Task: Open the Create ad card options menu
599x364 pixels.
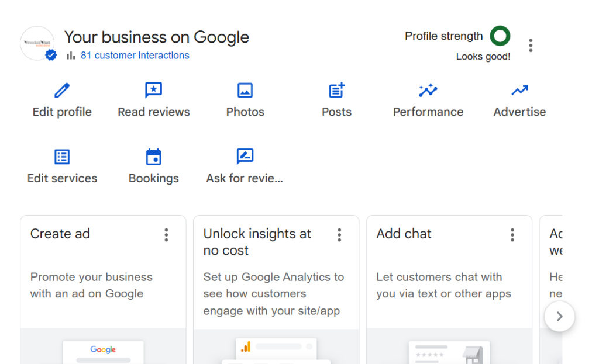Action: click(166, 235)
